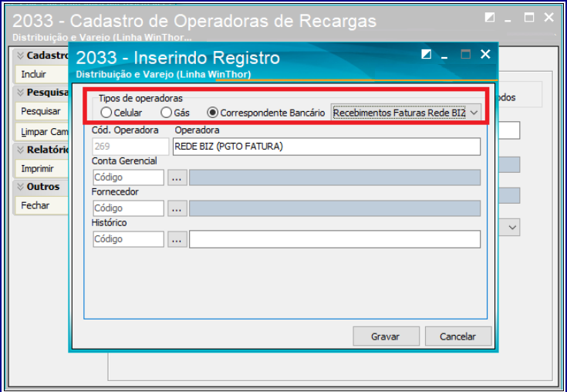Click theme toggle icon in Inserindo Registro title bar

click(x=427, y=54)
